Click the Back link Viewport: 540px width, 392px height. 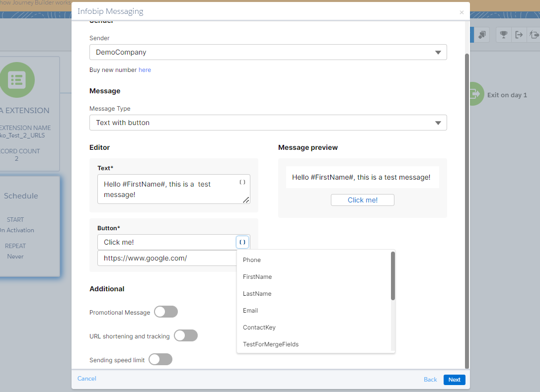[x=430, y=379]
